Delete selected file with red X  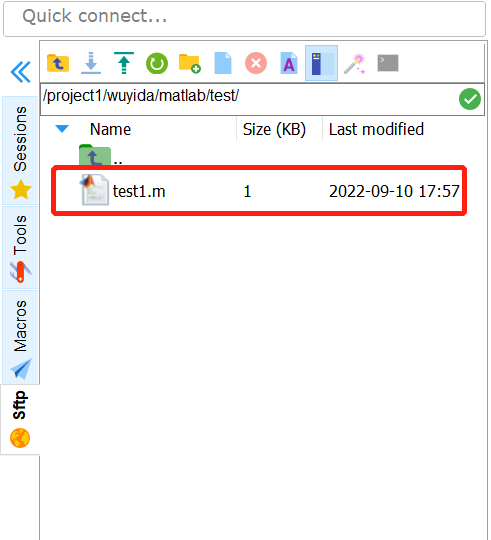[256, 63]
